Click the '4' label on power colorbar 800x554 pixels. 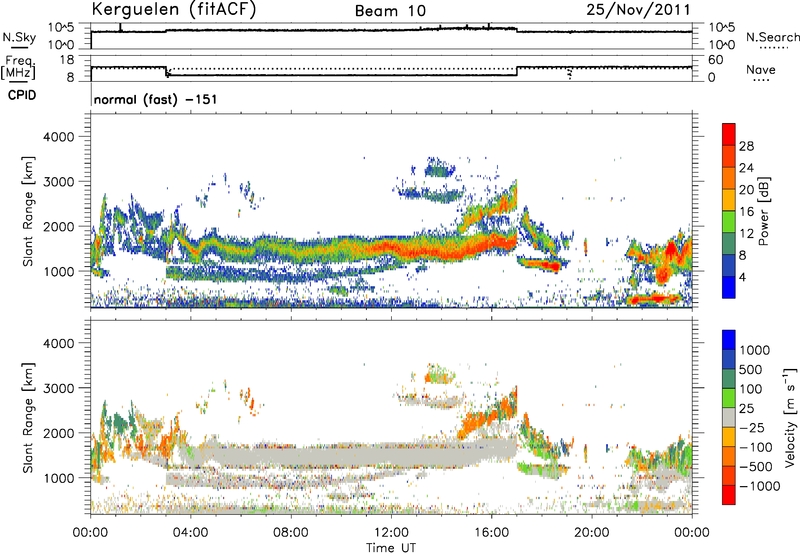click(x=742, y=278)
